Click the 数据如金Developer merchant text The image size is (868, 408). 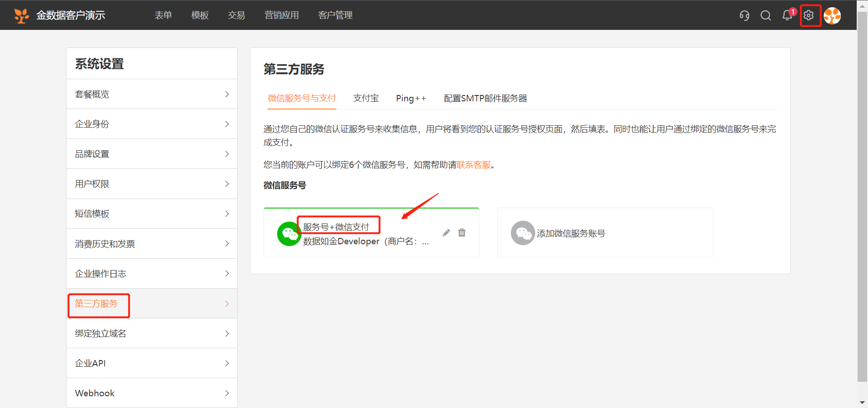366,242
